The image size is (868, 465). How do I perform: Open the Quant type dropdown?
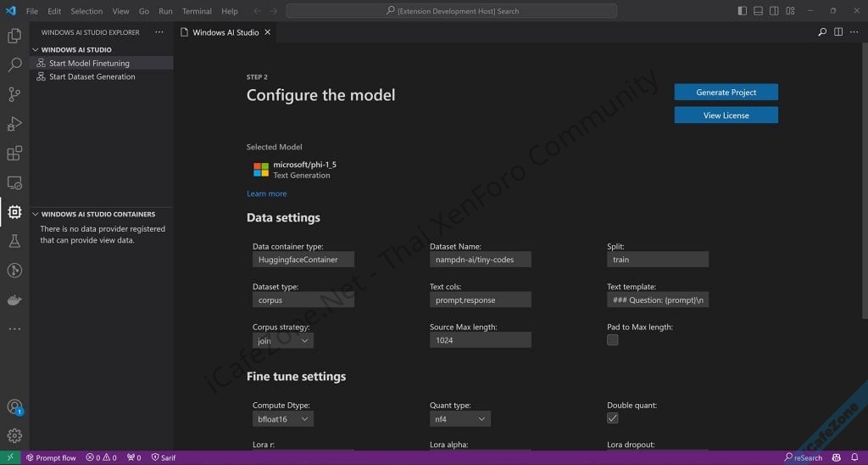tap(459, 418)
